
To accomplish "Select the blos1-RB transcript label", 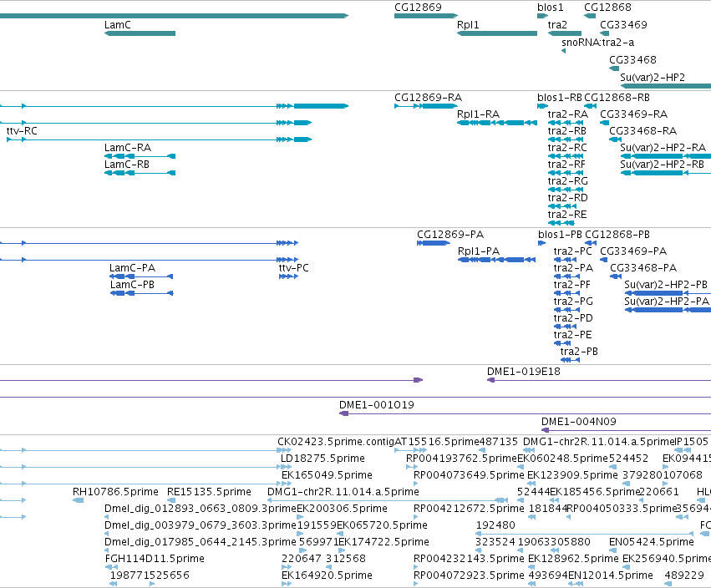I will 560,98.
